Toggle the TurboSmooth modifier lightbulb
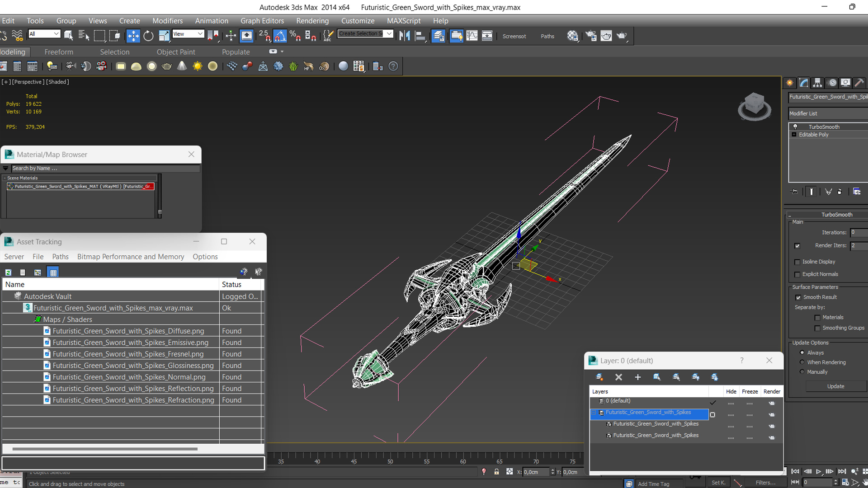Screen dimensions: 868x488 (795, 127)
